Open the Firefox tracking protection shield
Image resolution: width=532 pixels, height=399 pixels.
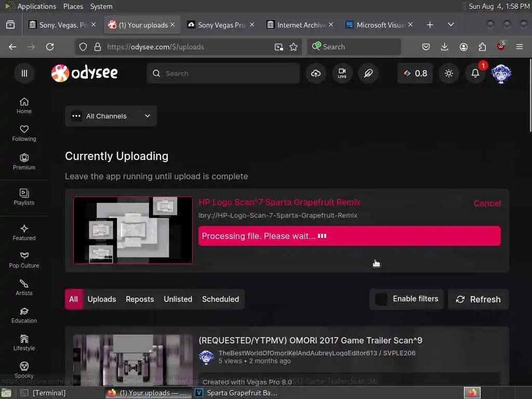tap(83, 47)
